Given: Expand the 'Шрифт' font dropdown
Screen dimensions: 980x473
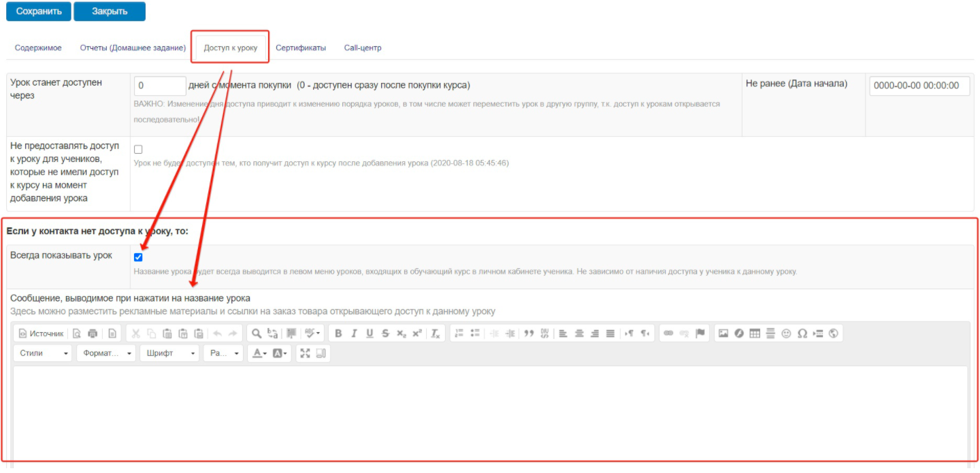Looking at the screenshot, I should [x=169, y=353].
